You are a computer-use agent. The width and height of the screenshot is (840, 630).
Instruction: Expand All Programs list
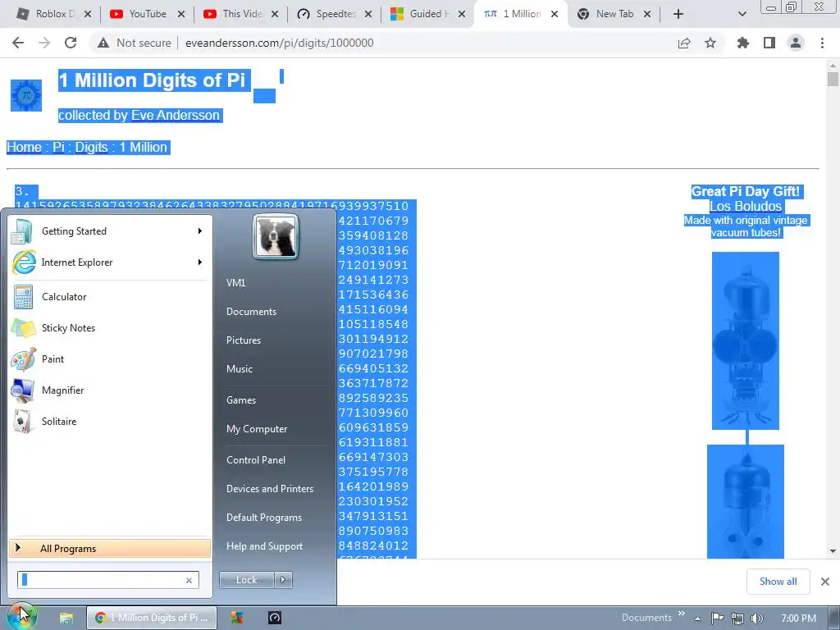tap(110, 549)
